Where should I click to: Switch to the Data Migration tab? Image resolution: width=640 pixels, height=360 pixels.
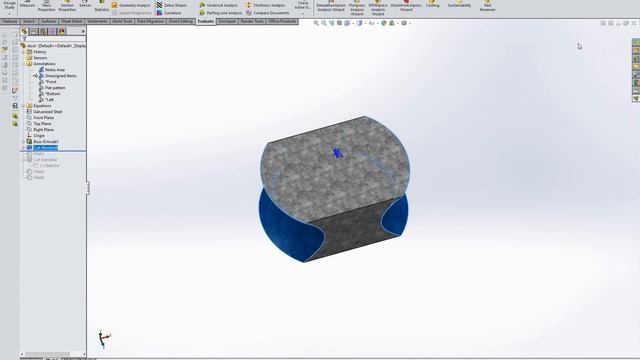[151, 21]
